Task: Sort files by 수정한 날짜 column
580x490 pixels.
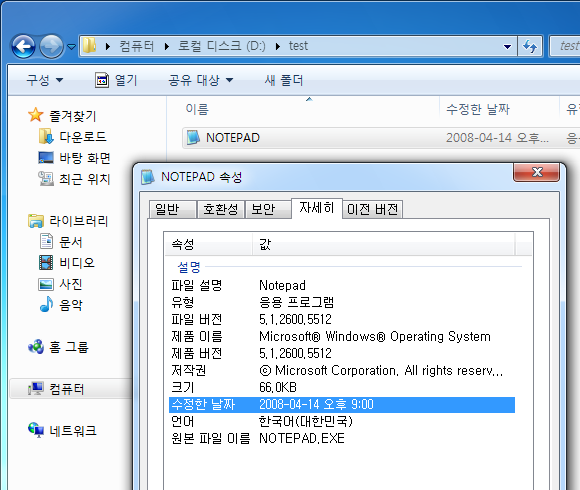Action: 499,109
